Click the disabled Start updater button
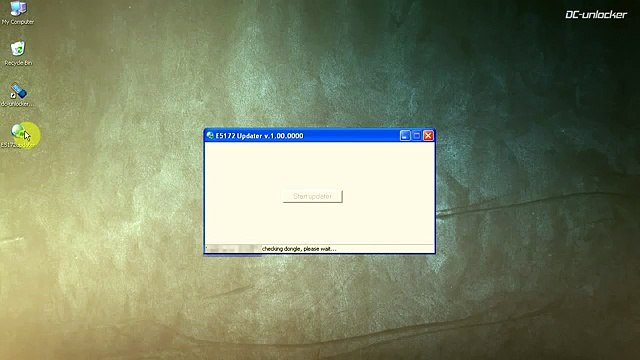This screenshot has width=640, height=360. click(312, 196)
